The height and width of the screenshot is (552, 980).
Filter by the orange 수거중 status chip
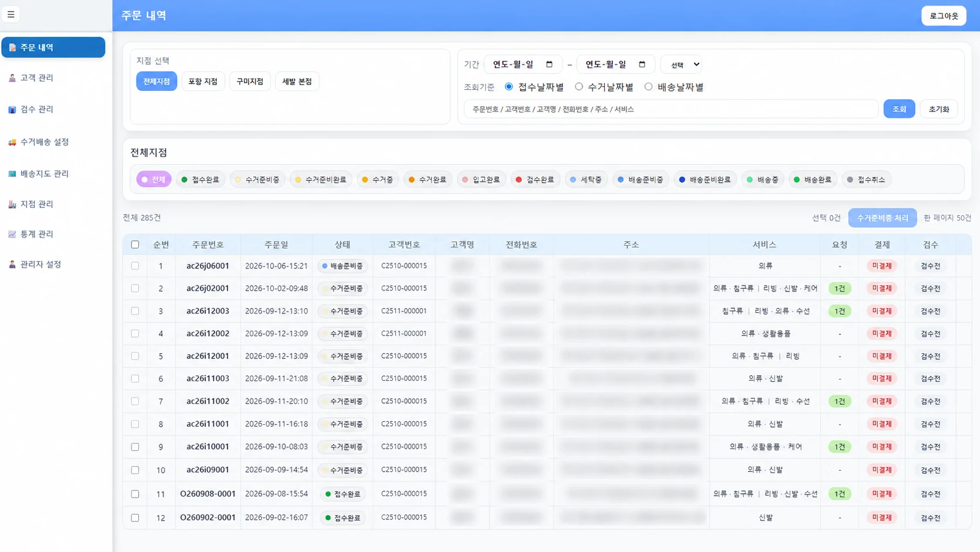[377, 180]
